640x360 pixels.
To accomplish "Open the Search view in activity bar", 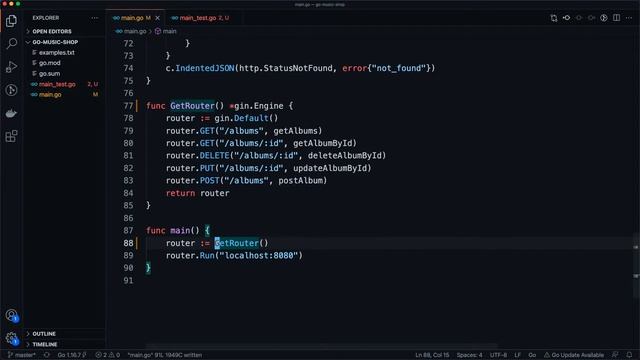I will 11,43.
